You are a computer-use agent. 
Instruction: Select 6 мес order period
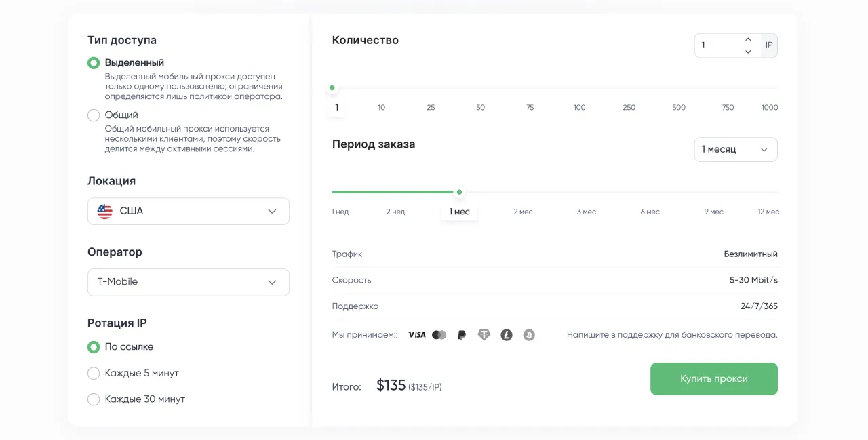(x=650, y=212)
